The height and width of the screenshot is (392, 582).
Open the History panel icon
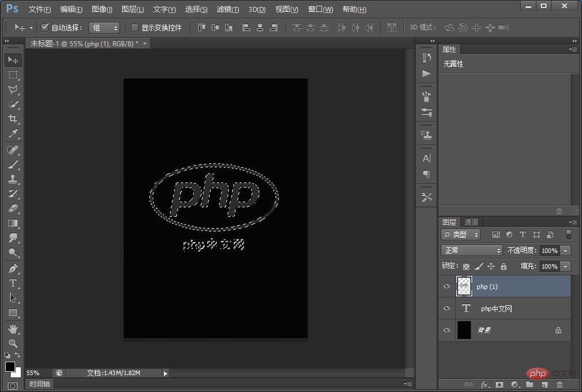click(x=426, y=57)
